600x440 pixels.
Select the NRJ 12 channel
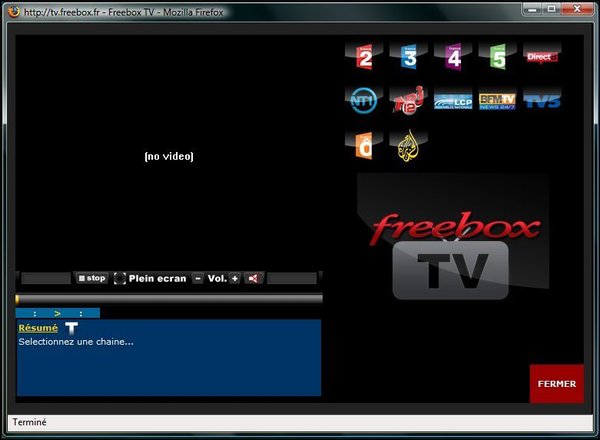[x=408, y=100]
